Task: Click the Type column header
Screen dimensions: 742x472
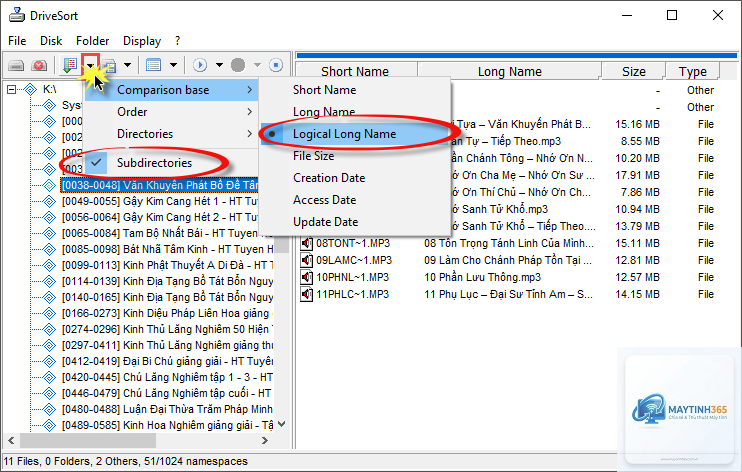Action: pos(692,71)
